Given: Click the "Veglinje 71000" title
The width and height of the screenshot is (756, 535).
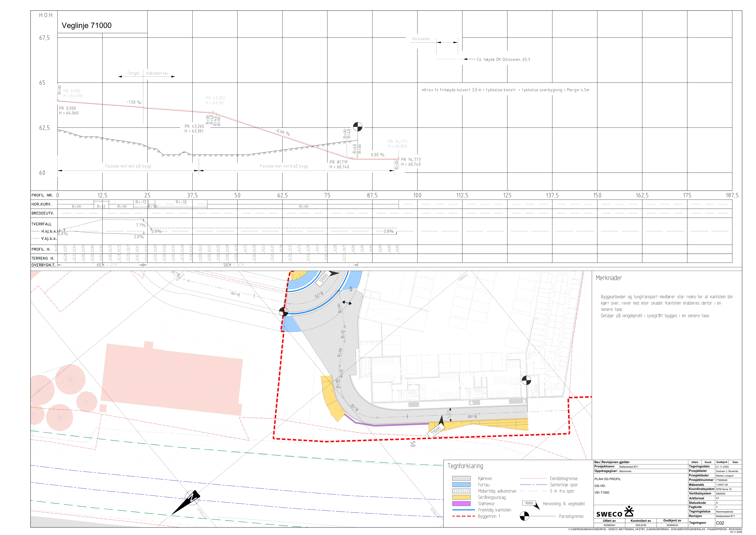Looking at the screenshot, I should [87, 25].
